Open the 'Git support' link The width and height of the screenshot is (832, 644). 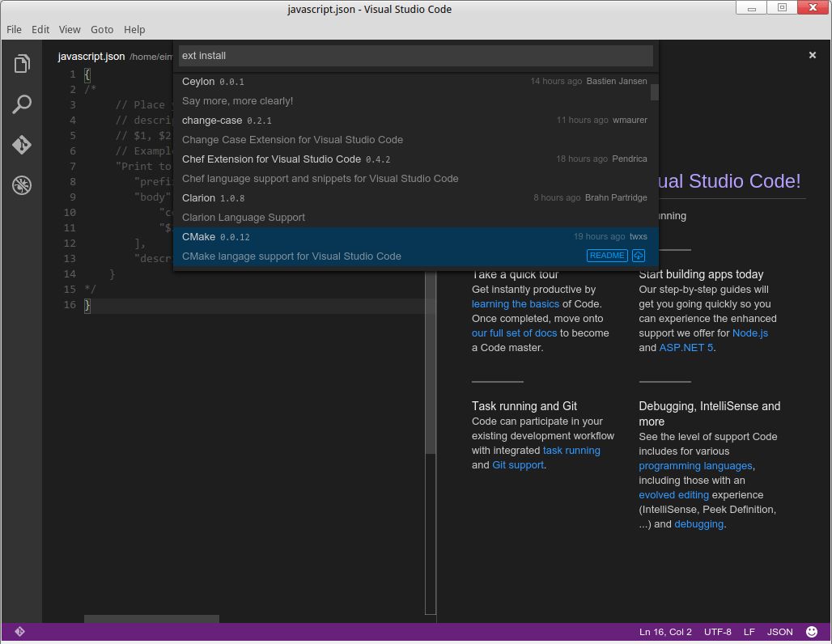pos(518,464)
